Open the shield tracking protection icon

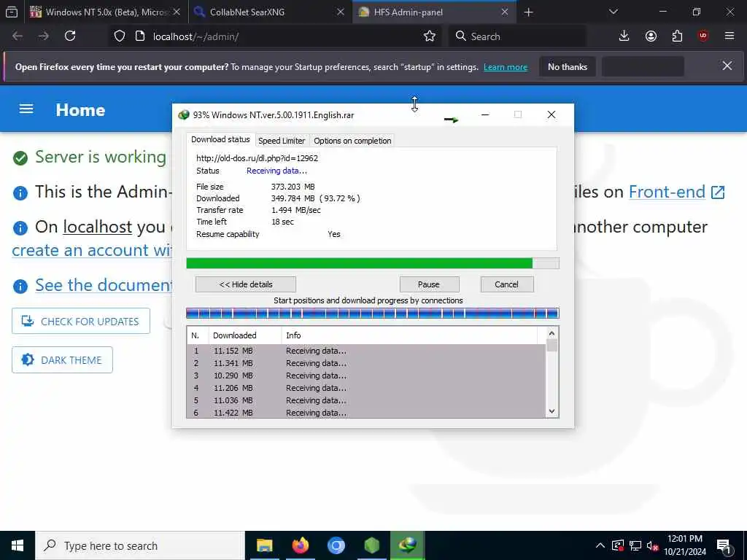120,36
